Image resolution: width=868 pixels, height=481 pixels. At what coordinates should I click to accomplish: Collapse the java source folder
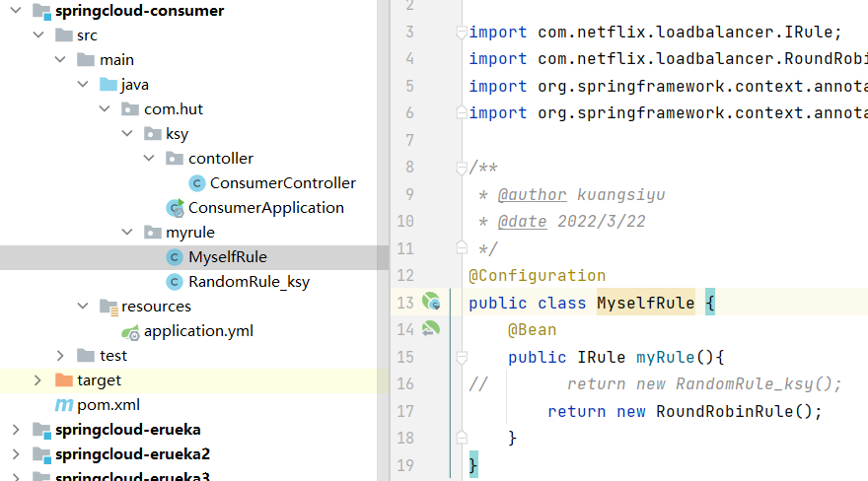click(x=83, y=84)
